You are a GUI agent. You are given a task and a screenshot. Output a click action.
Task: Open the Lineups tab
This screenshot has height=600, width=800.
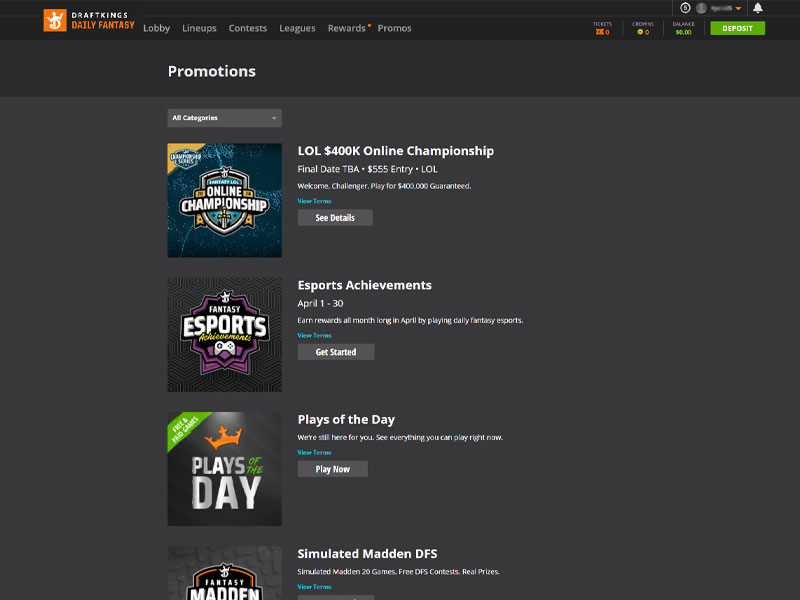(x=199, y=28)
